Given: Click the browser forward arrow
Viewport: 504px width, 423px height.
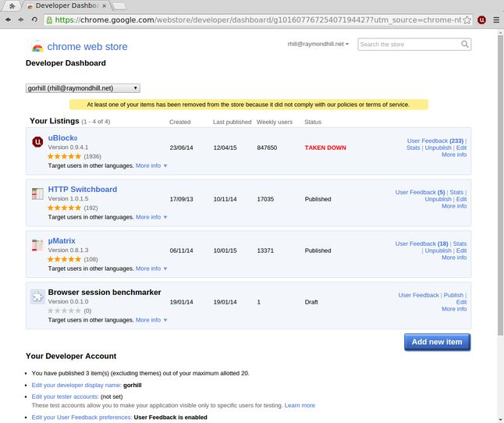Looking at the screenshot, I should [21, 20].
